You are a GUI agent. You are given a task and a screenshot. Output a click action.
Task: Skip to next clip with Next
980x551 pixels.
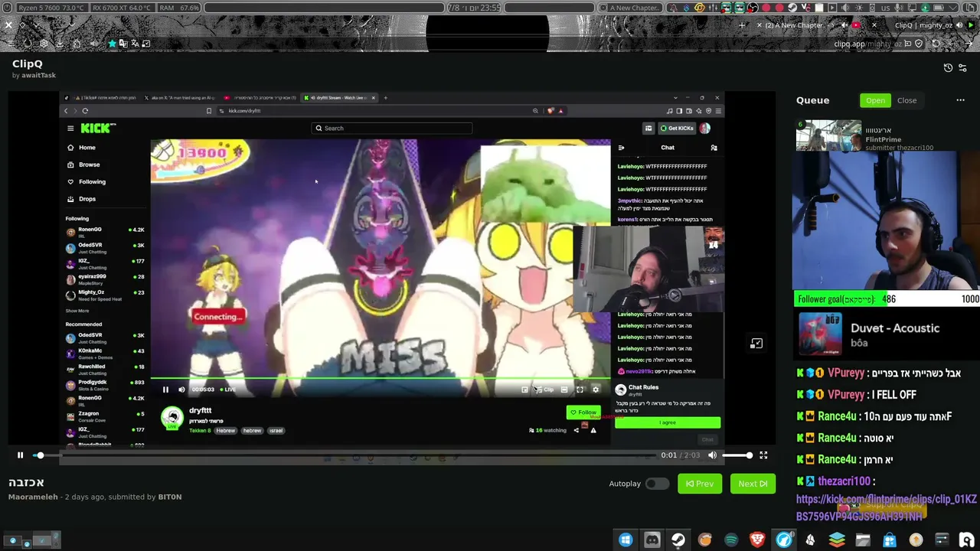coord(753,484)
